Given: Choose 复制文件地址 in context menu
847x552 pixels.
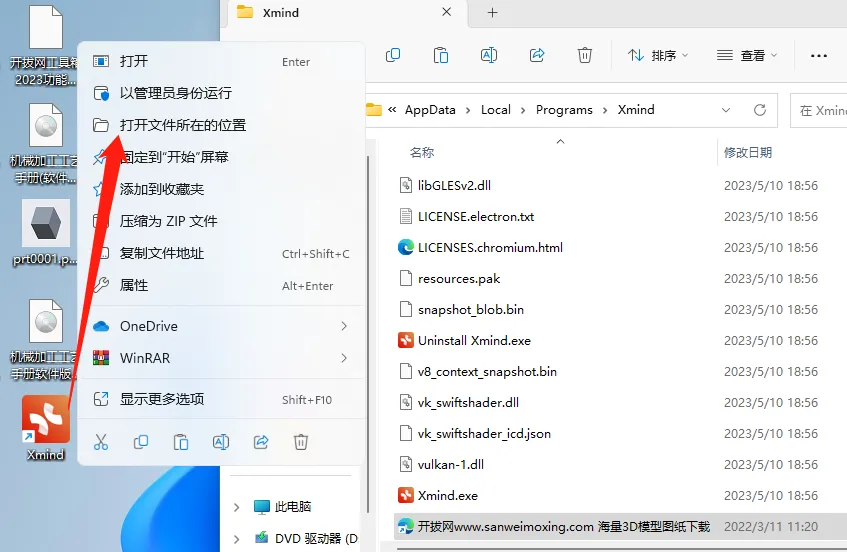Looking at the screenshot, I should coord(221,253).
